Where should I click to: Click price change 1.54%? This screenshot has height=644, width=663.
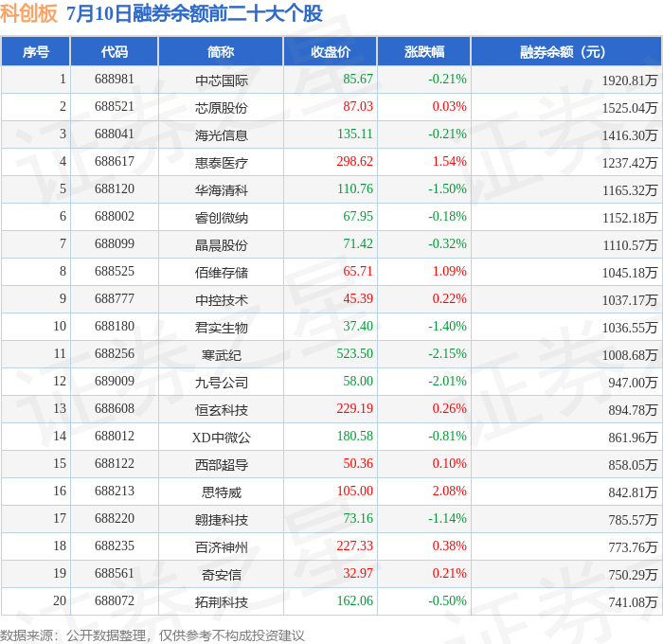pyautogui.click(x=449, y=161)
